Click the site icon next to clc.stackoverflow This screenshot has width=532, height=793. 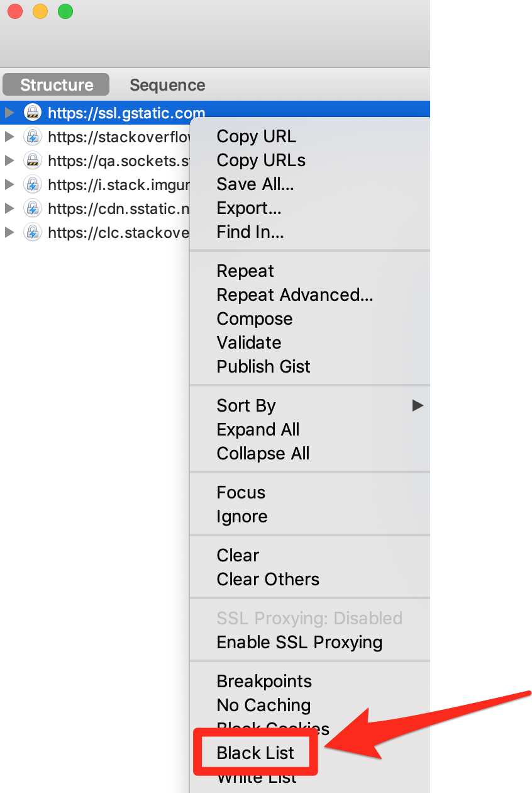pos(32,232)
